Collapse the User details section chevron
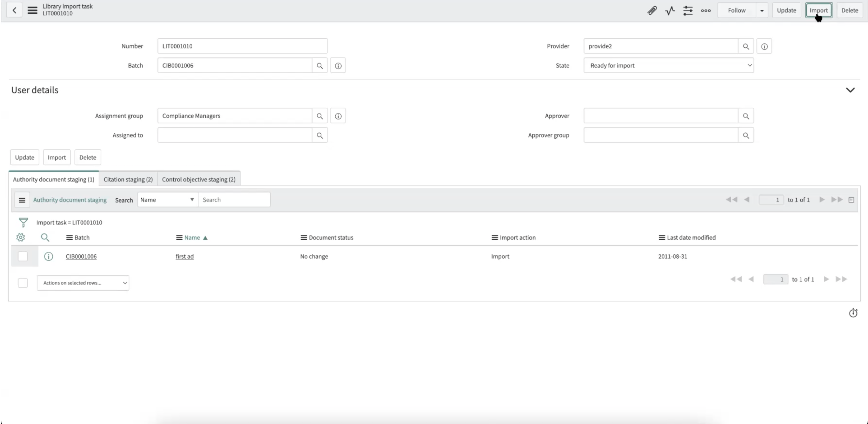This screenshot has height=424, width=868. [x=850, y=90]
